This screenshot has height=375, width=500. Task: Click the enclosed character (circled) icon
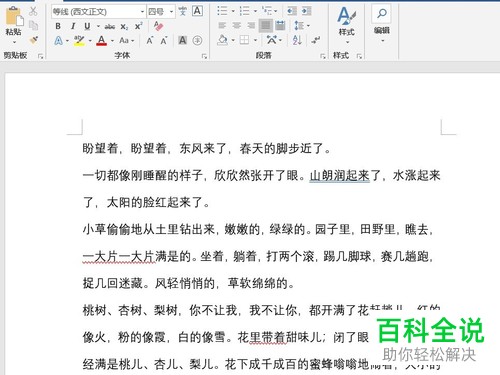point(197,40)
